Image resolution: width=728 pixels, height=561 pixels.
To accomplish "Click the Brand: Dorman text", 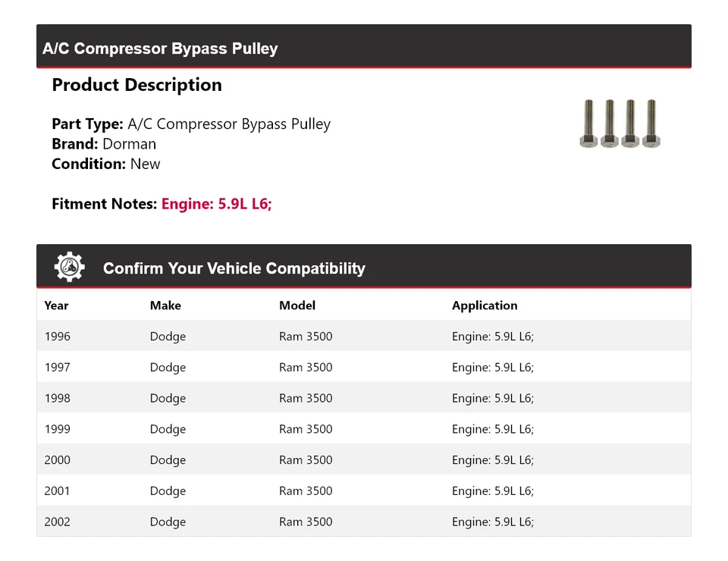I will (x=104, y=144).
